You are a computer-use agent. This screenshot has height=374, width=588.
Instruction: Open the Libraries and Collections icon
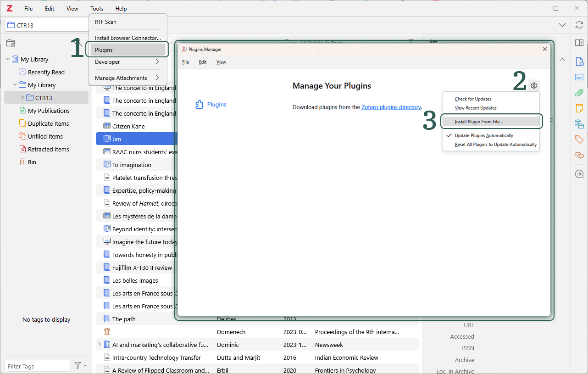pyautogui.click(x=579, y=124)
